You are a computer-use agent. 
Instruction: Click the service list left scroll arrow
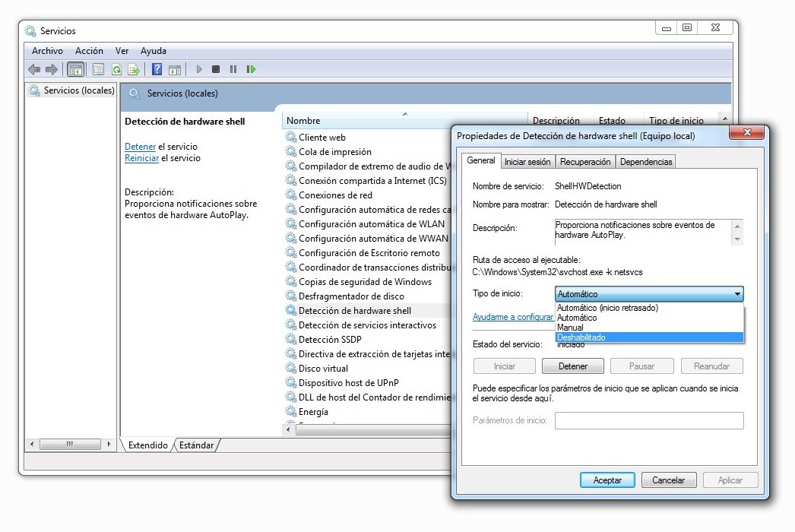pos(288,430)
